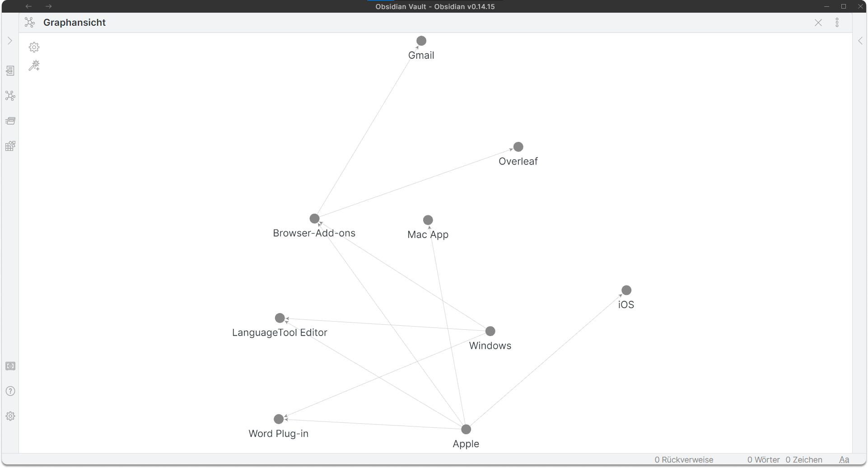
Task: Minimize the Obsidian window
Action: 827,6
